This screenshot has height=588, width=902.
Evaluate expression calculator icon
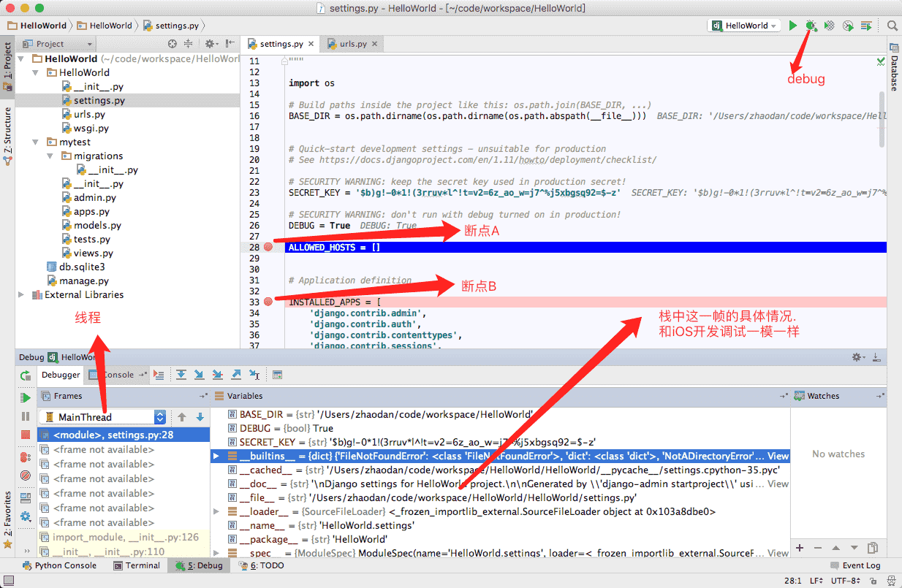[278, 375]
